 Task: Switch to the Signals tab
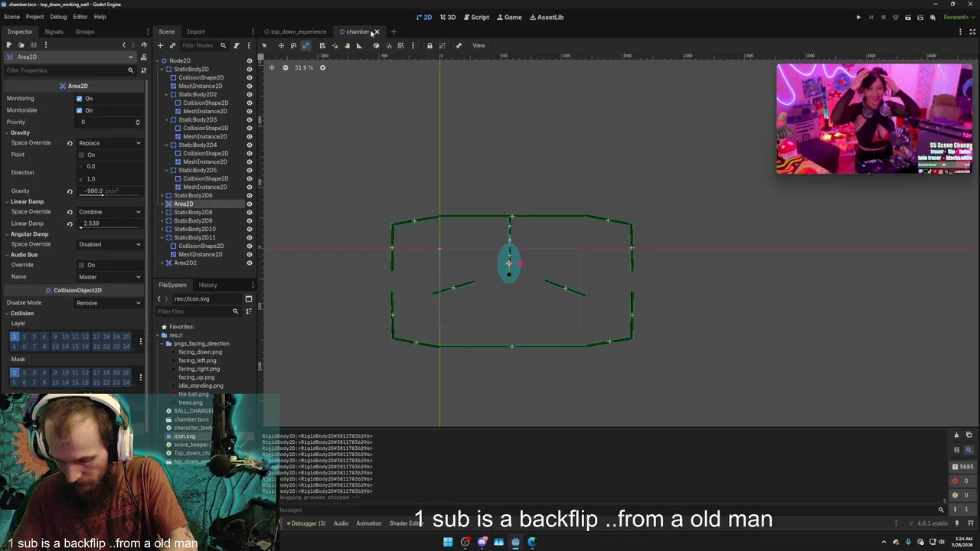point(54,31)
